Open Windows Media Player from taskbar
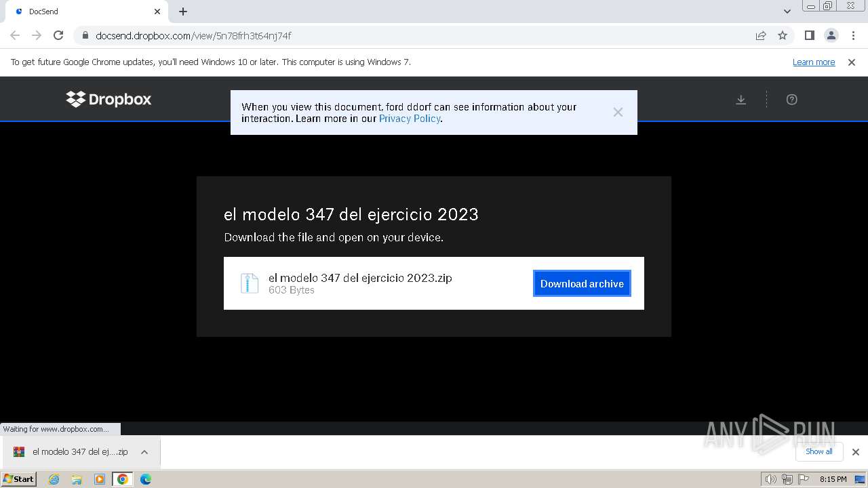Viewport: 868px width, 488px height. (100, 479)
